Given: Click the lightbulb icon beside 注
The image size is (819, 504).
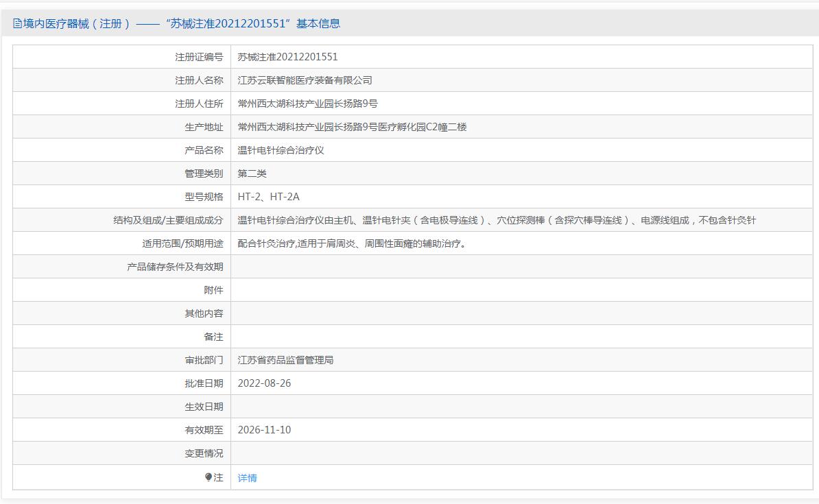Looking at the screenshot, I should click(209, 477).
